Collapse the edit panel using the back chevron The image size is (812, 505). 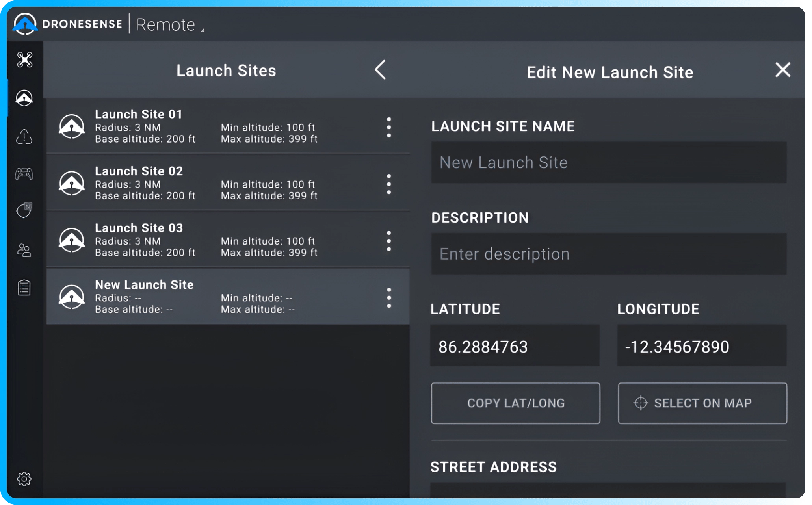click(x=379, y=70)
